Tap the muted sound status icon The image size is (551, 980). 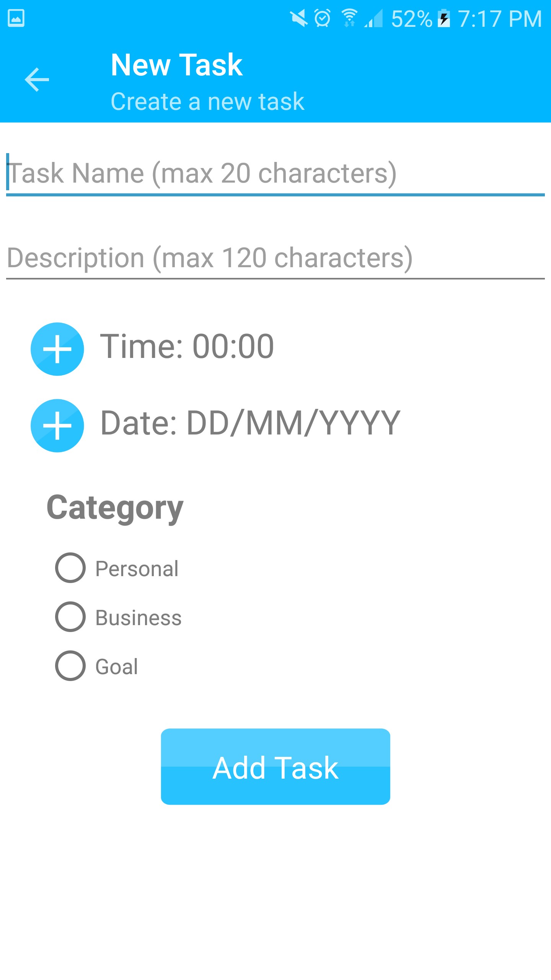click(298, 18)
